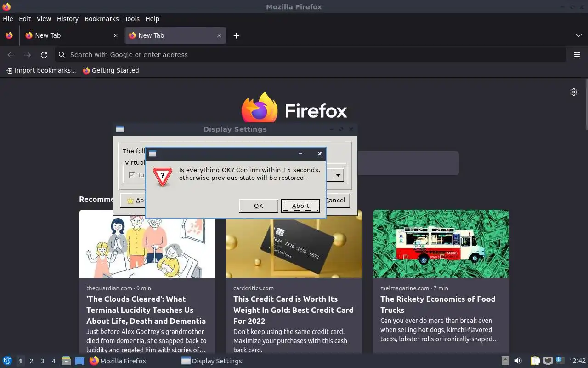Click the Display Settings title bar icon
The image size is (588, 368).
[x=120, y=129]
